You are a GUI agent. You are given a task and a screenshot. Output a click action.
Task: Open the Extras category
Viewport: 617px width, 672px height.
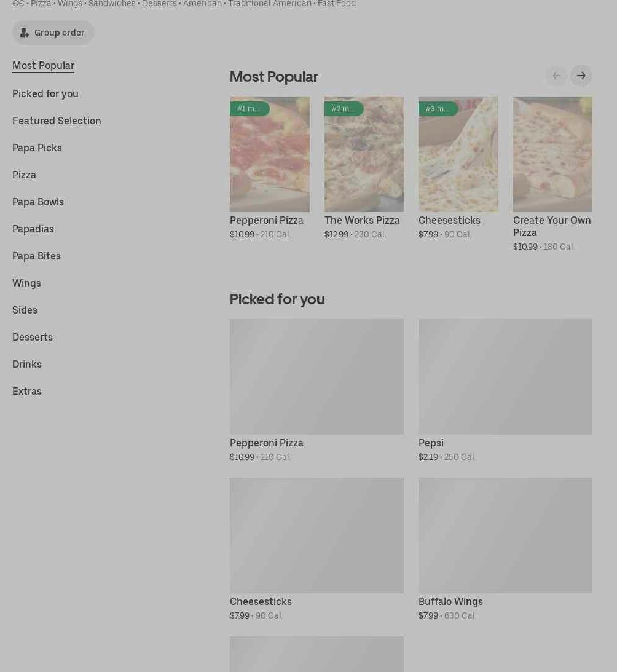coord(27,391)
